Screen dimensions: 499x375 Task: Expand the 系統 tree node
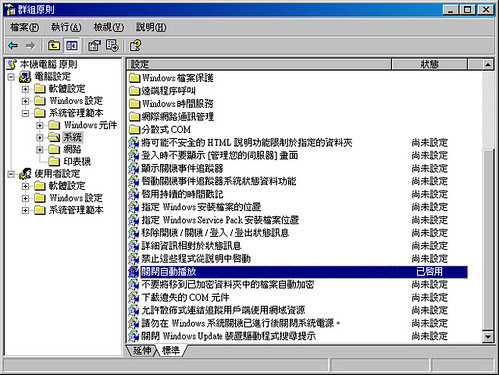click(x=40, y=137)
